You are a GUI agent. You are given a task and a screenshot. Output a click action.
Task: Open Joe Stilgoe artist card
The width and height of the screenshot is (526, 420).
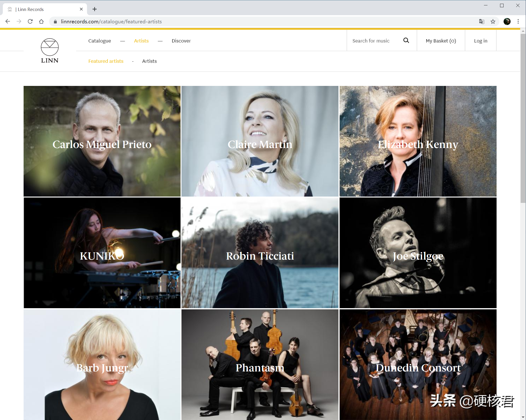pyautogui.click(x=418, y=253)
